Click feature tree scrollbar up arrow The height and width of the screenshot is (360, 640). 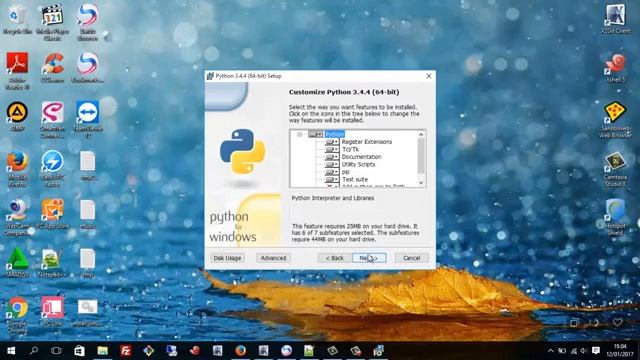point(421,134)
